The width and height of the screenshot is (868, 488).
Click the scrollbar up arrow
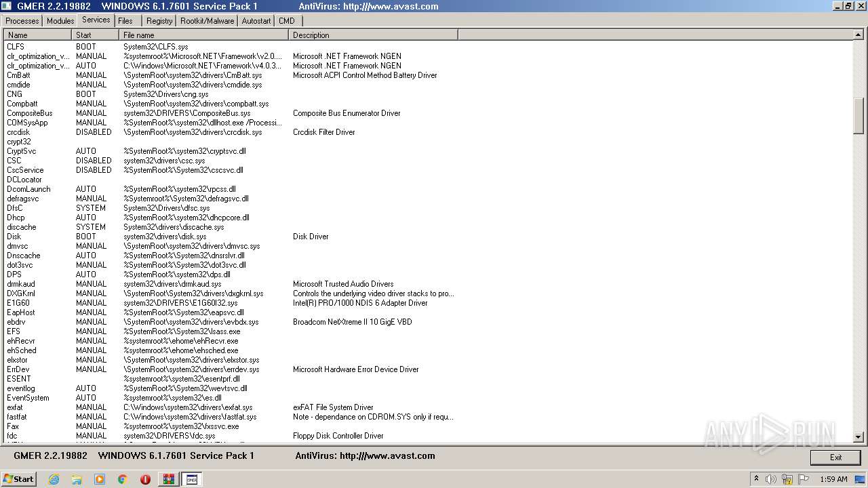point(859,35)
